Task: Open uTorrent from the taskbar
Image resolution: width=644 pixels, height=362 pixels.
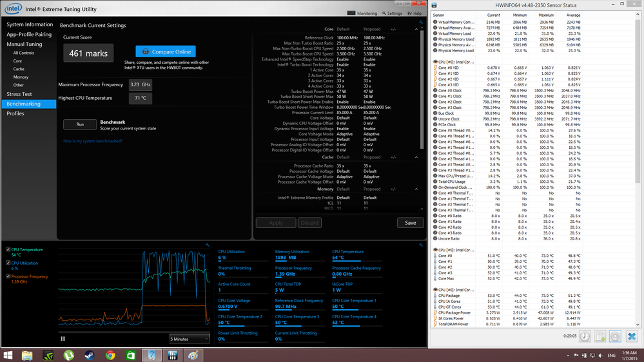Action: (68, 355)
